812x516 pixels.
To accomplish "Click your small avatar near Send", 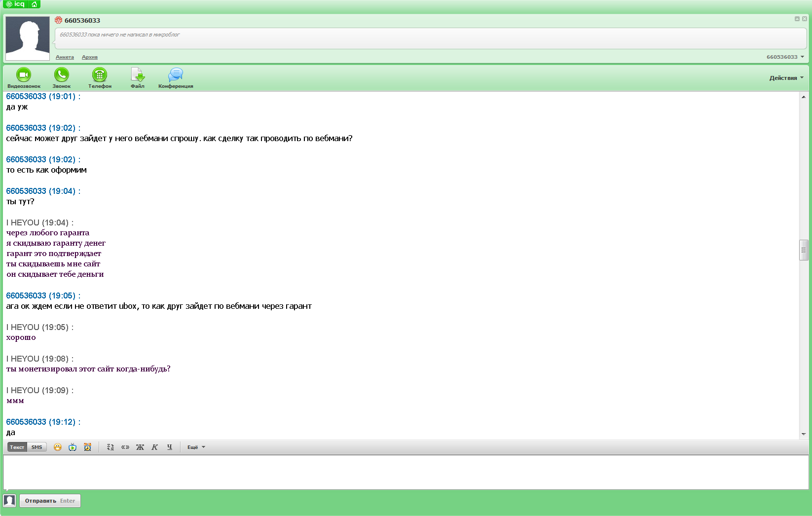I will (9, 501).
